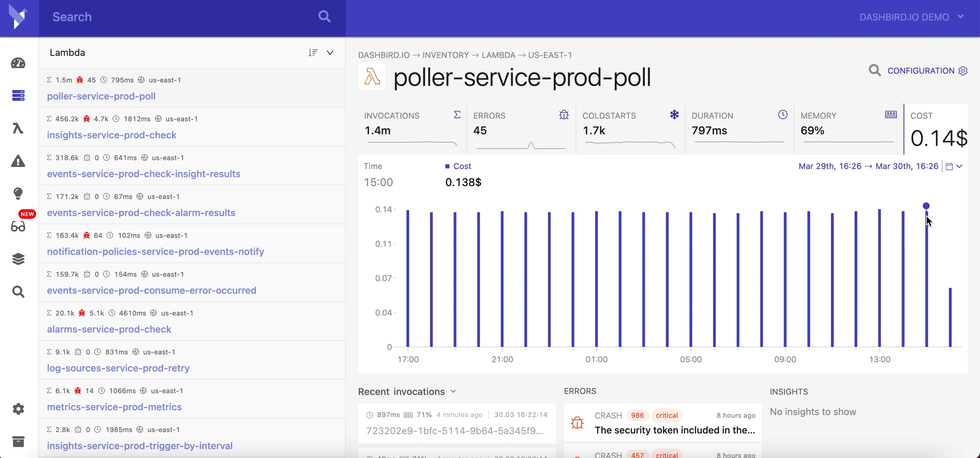Open the insights lightbulb icon in the sidebar
The height and width of the screenshot is (458, 980).
[18, 194]
